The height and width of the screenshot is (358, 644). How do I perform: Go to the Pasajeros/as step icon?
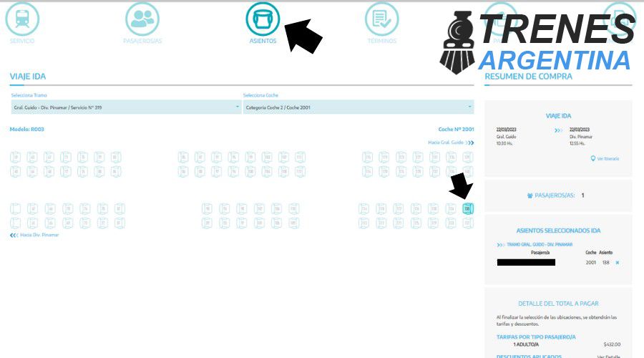pos(142,19)
